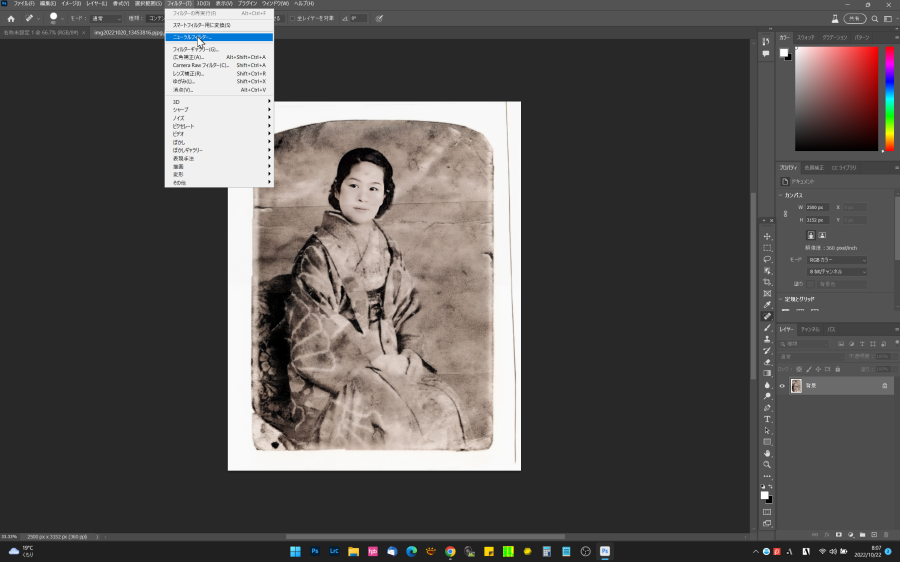The height and width of the screenshot is (562, 900).
Task: Choose レンズ補正 menu item
Action: click(x=219, y=73)
